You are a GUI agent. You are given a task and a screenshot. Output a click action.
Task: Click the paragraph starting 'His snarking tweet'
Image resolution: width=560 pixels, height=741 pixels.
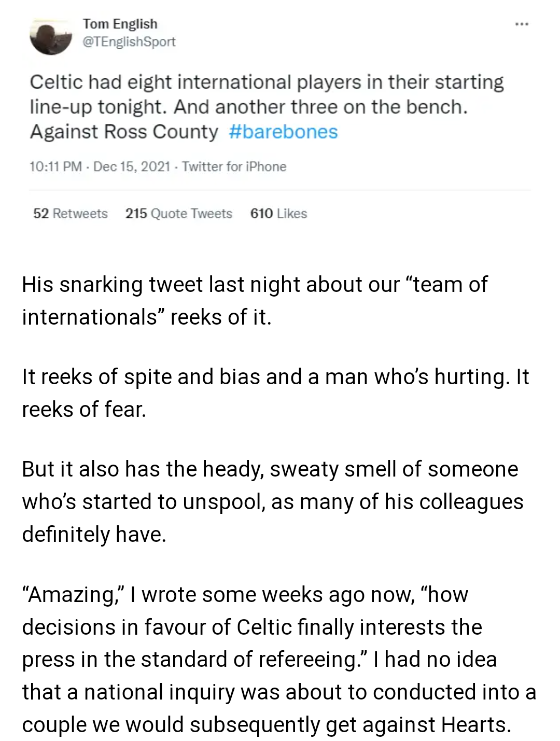click(x=255, y=301)
